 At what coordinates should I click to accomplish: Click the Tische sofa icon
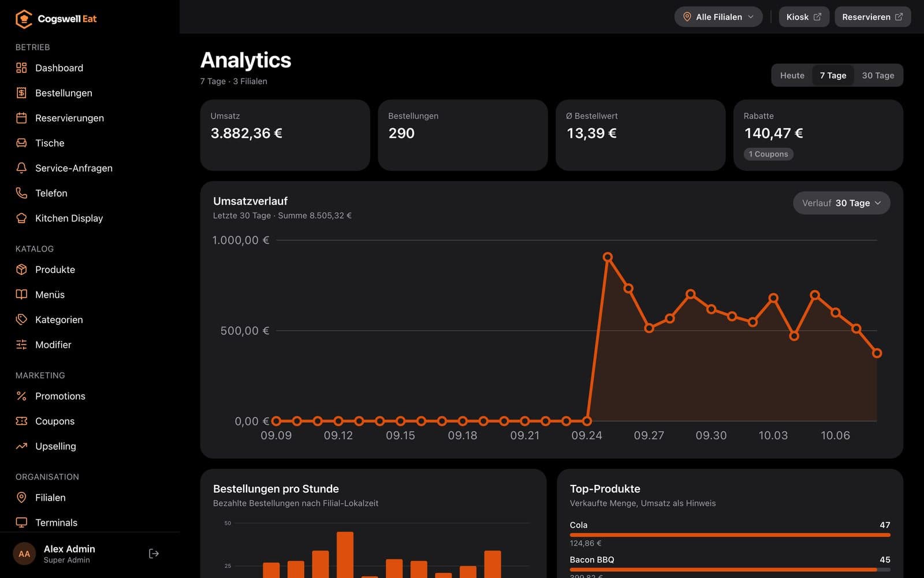[21, 143]
